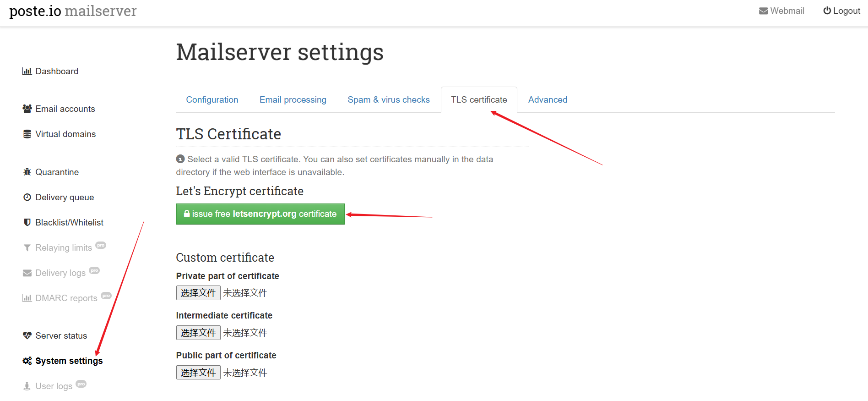Go to the Advanced tab
Image resolution: width=868 pixels, height=401 pixels.
tap(548, 99)
